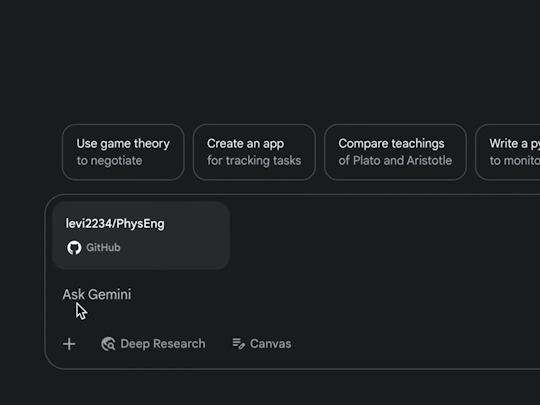Select 'Create an app for tracking tasks' suggestion

tap(254, 152)
